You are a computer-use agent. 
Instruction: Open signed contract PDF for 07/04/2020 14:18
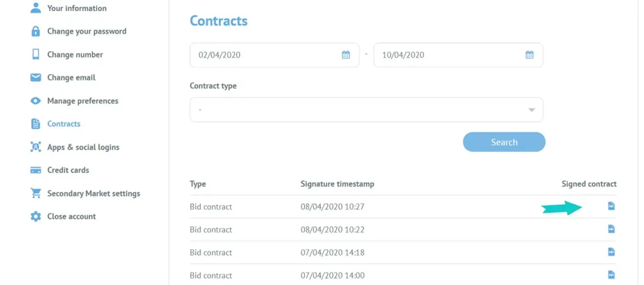pos(611,251)
